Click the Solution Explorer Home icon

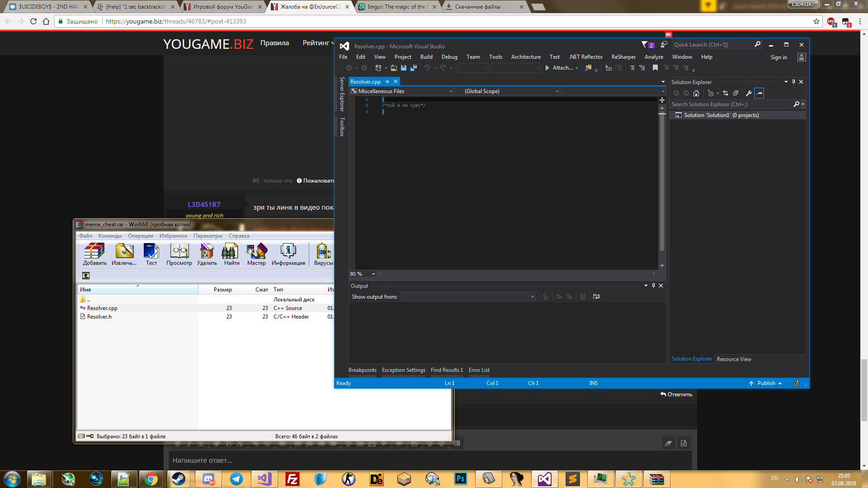click(x=696, y=93)
